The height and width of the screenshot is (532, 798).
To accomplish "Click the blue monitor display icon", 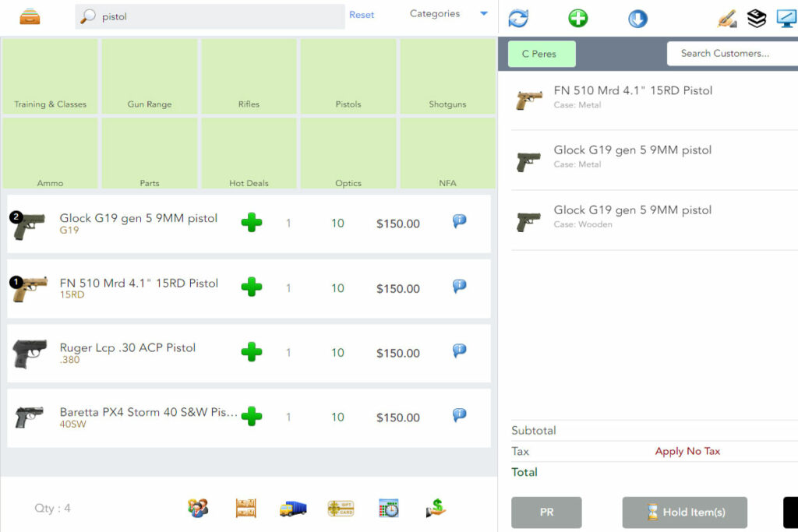I will (787, 19).
